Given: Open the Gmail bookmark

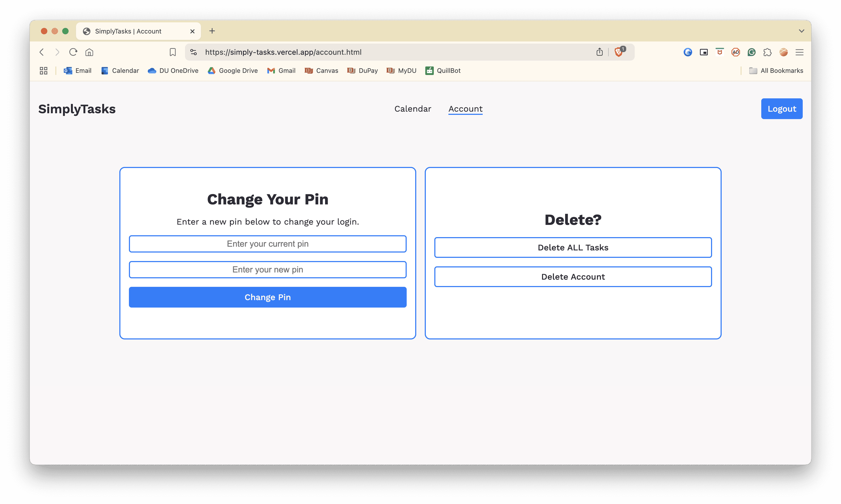Looking at the screenshot, I should coord(281,71).
